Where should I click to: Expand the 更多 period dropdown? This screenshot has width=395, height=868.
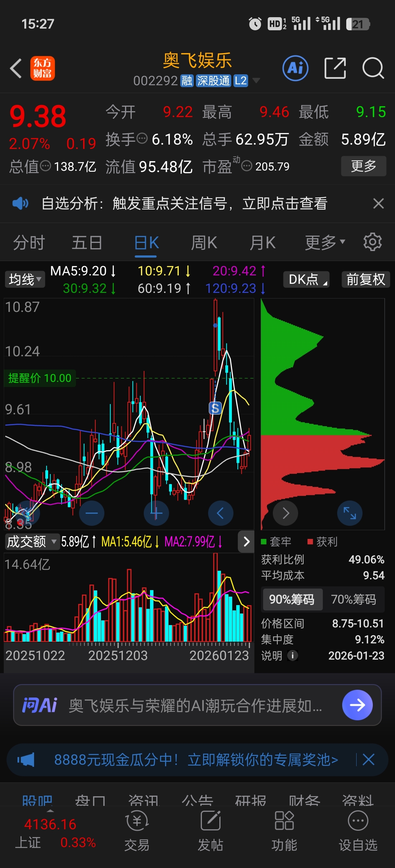pyautogui.click(x=325, y=243)
